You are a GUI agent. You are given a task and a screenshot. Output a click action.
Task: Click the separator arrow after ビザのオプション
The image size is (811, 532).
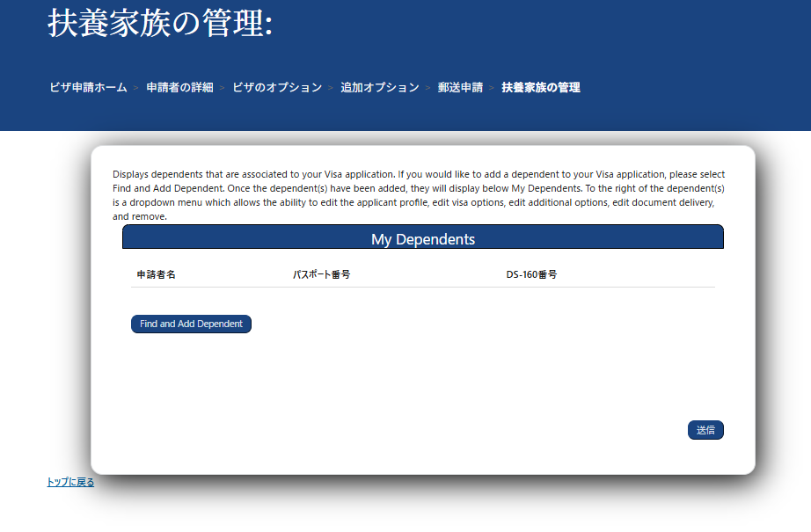pos(331,88)
